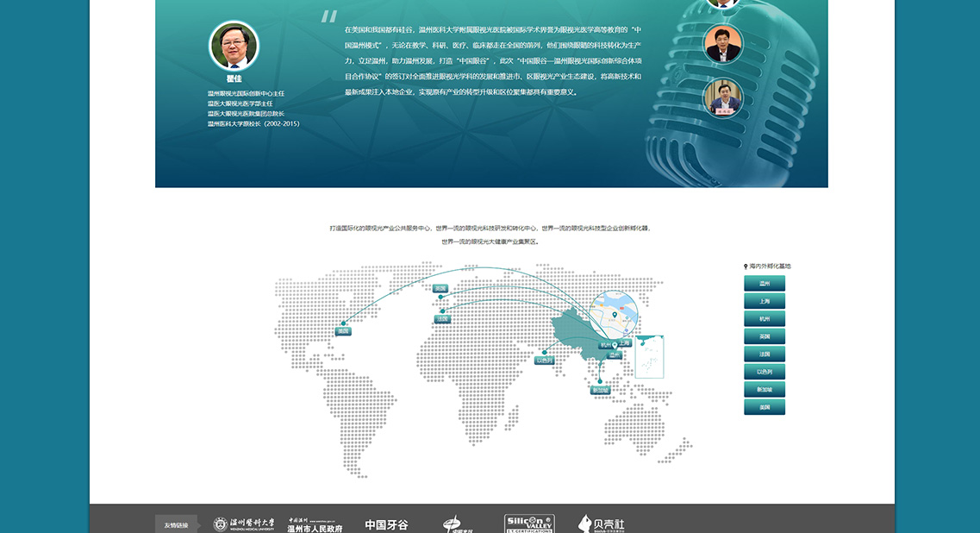Select 上海 in the incubation base list
The image size is (980, 533).
[x=765, y=301]
